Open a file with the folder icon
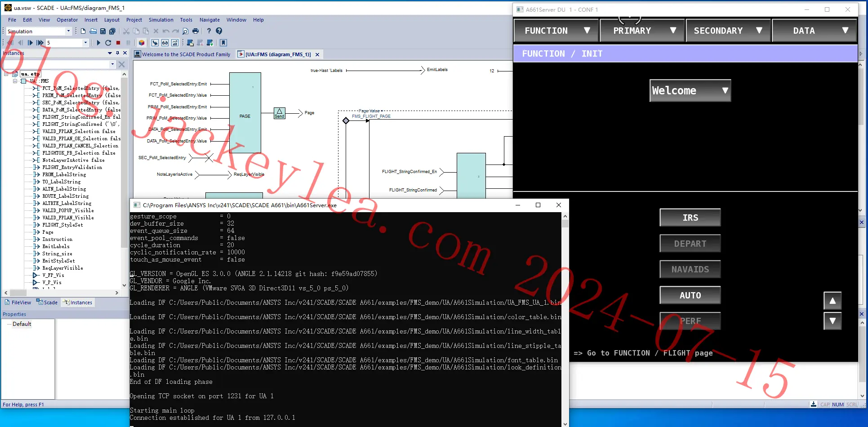868x427 pixels. click(x=93, y=31)
